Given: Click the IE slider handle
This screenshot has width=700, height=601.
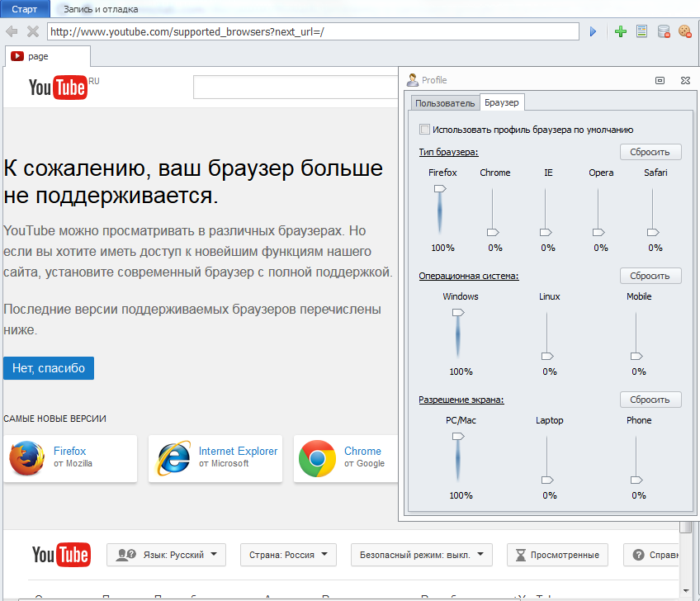Looking at the screenshot, I should click(x=546, y=232).
